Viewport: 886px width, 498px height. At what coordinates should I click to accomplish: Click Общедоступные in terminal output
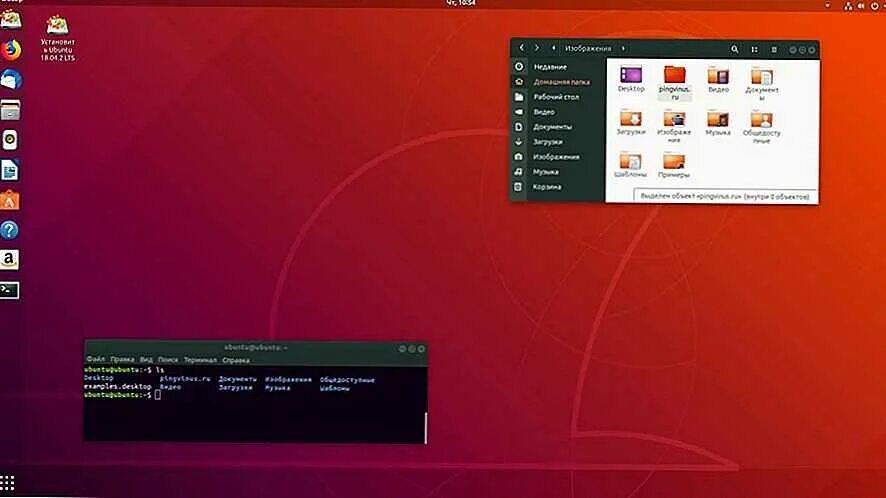347,380
